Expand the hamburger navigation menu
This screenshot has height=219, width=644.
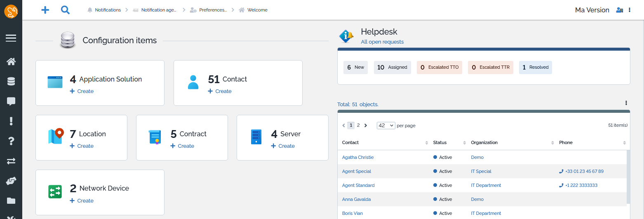pos(11,38)
